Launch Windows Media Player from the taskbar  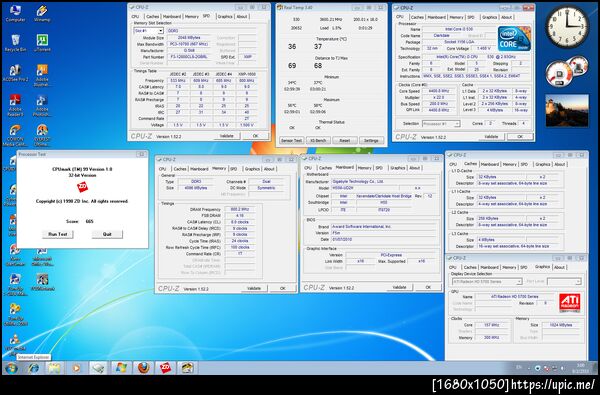76,368
